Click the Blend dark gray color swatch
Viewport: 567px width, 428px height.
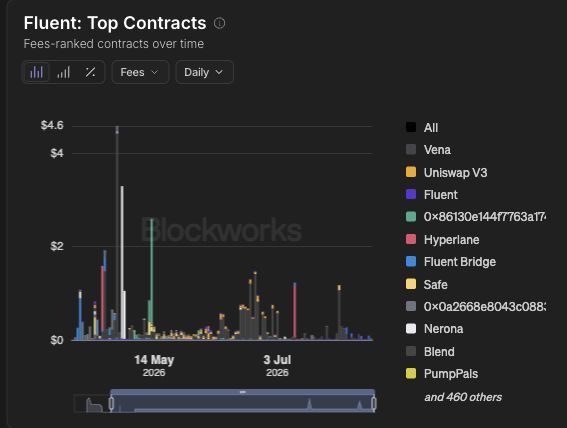coord(411,351)
